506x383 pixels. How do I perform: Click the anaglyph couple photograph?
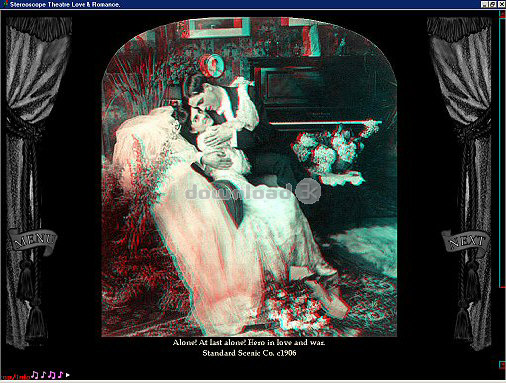[x=249, y=177]
